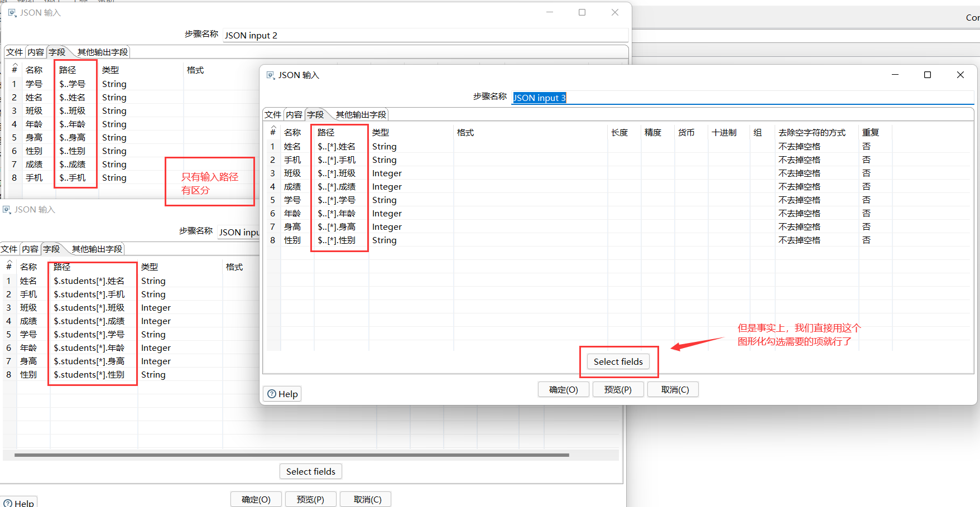The height and width of the screenshot is (507, 980).
Task: Close the JSON input 3 dialog
Action: (960, 75)
